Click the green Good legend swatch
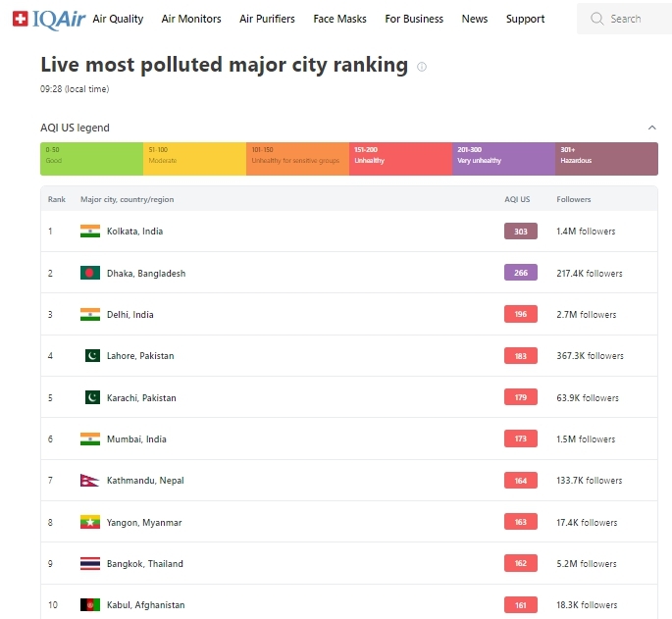This screenshot has height=619, width=672. pos(91,159)
